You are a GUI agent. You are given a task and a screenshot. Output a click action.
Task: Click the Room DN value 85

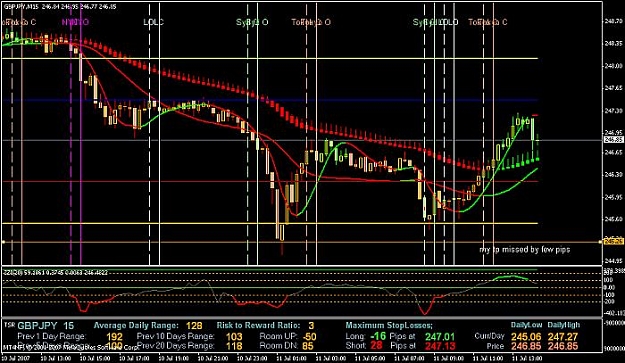(x=308, y=346)
